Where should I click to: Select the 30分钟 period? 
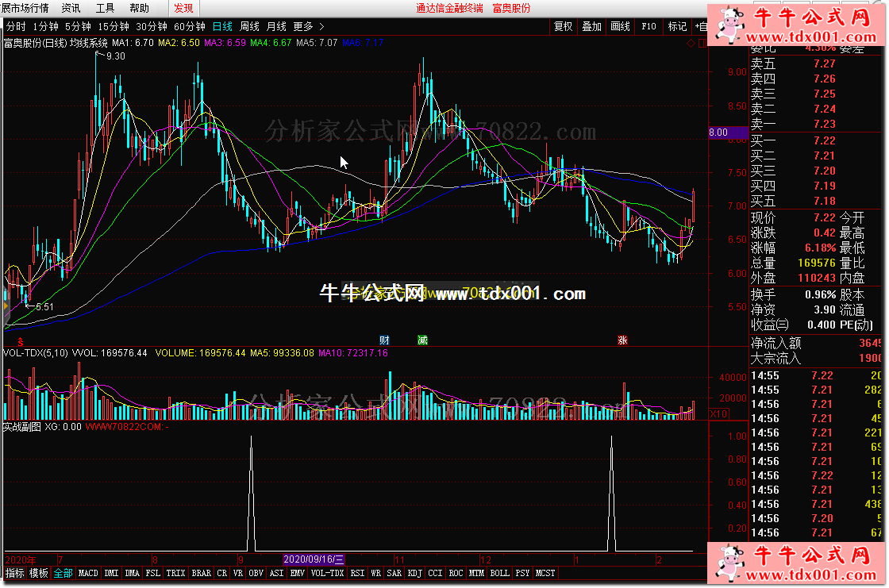click(x=152, y=27)
